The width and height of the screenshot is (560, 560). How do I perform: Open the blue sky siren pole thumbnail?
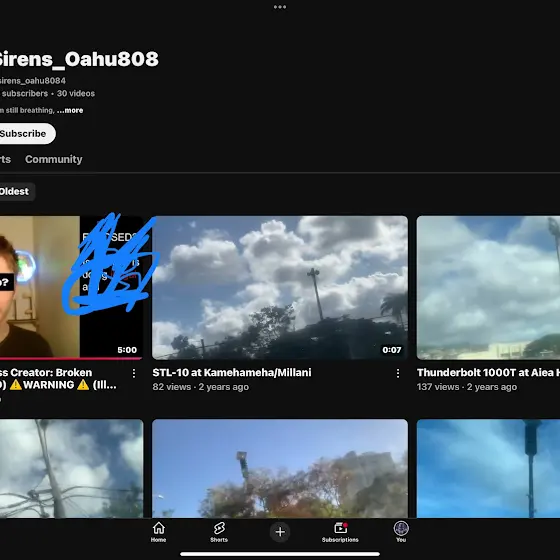click(x=488, y=469)
